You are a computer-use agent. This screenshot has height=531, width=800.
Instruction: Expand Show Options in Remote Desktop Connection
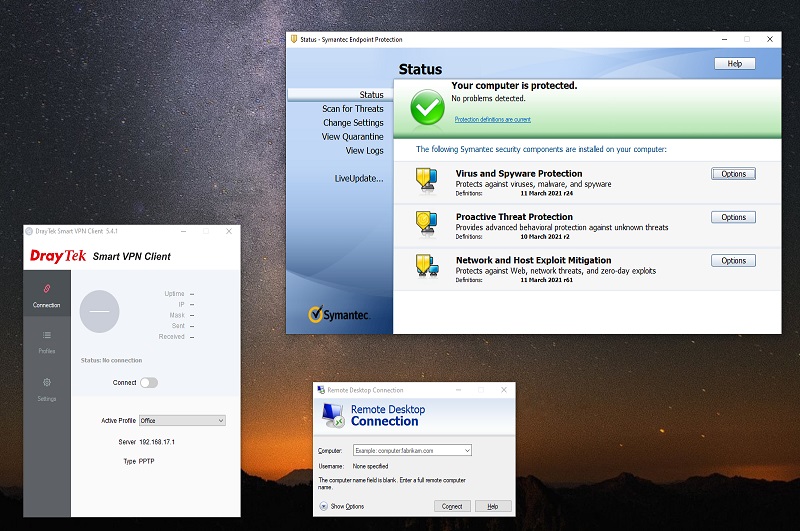[x=342, y=506]
